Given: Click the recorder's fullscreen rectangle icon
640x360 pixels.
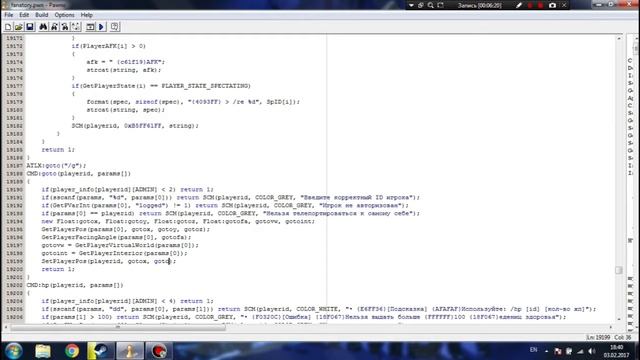Looking at the screenshot, I should click(440, 5).
